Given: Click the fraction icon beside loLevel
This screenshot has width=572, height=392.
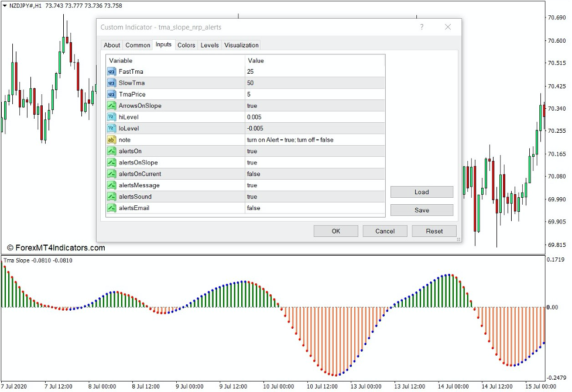Looking at the screenshot, I should 111,128.
